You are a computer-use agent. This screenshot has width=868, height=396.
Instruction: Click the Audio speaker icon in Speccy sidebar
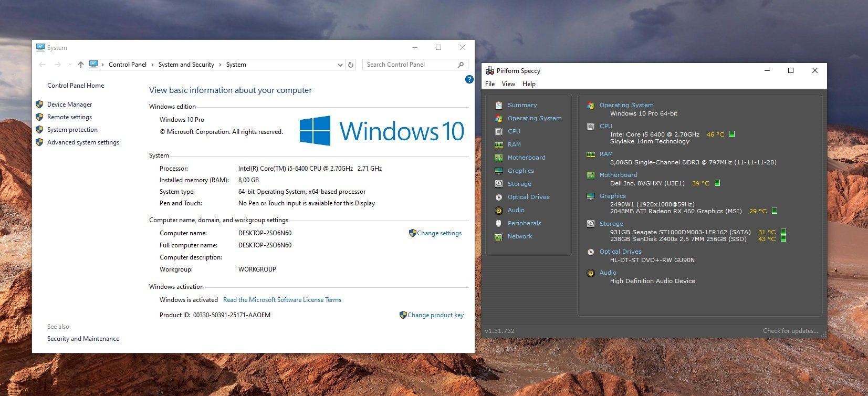pos(499,210)
